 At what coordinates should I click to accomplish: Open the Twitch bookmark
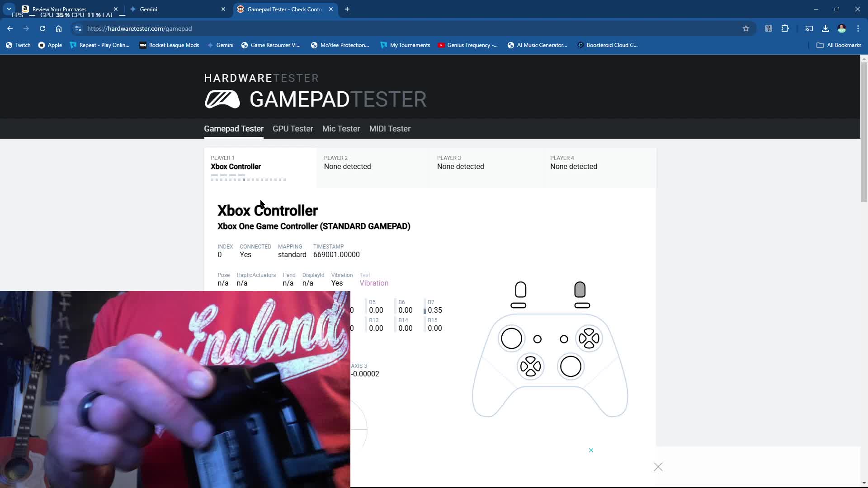pos(18,45)
